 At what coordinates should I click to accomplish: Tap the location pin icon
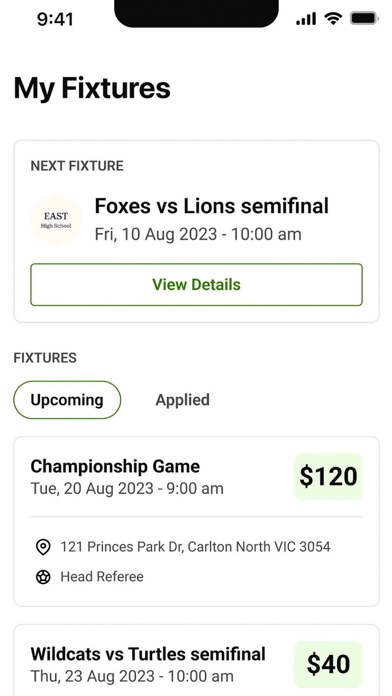point(43,547)
